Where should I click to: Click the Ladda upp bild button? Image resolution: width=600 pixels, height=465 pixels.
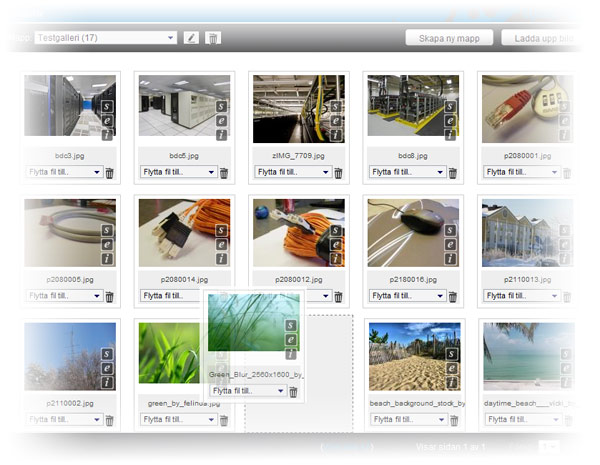tap(543, 38)
